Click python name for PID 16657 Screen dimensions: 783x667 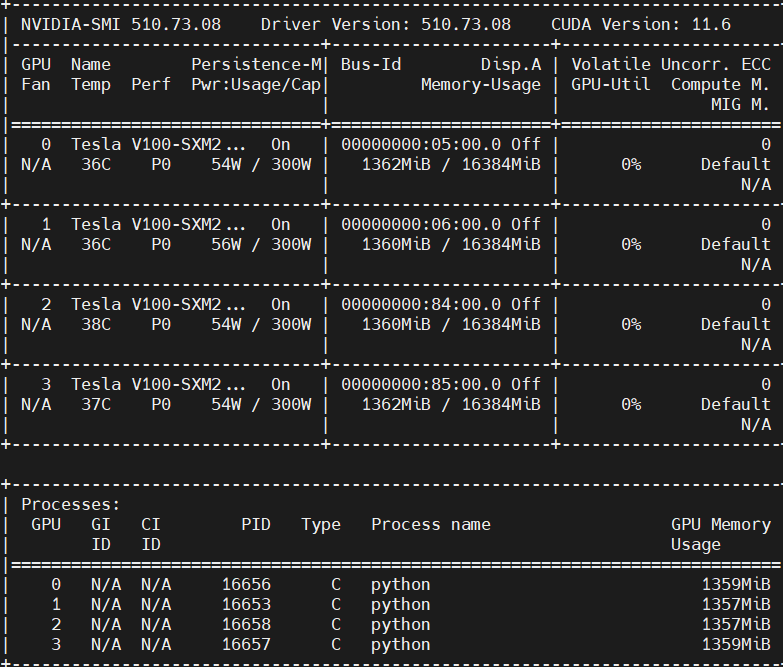[400, 645]
